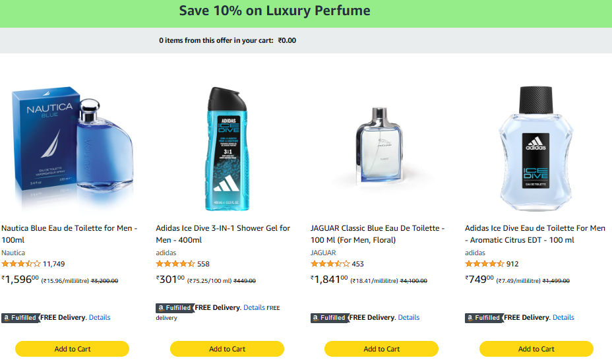
Task: Add Adidas Ice Dive EDT to cart
Action: point(536,349)
